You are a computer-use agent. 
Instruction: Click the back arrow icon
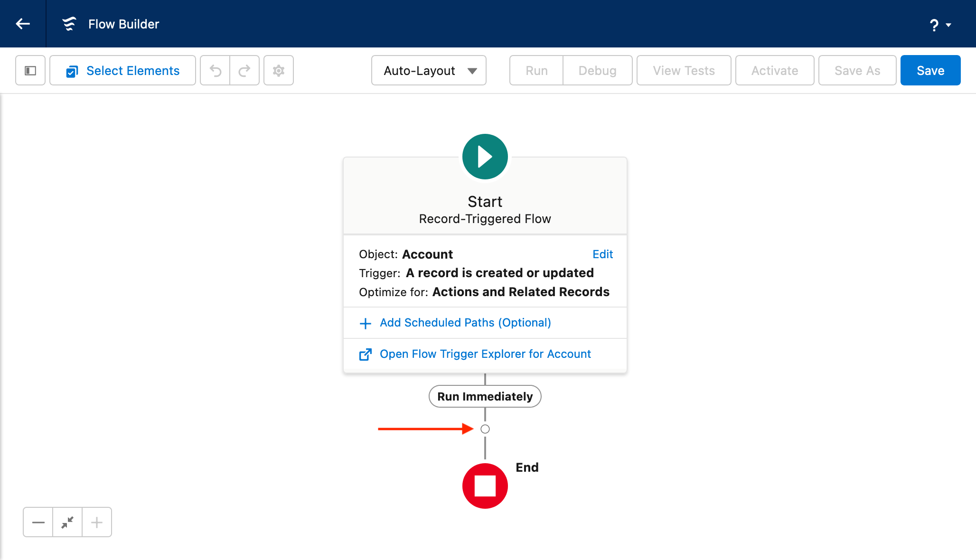pyautogui.click(x=23, y=24)
